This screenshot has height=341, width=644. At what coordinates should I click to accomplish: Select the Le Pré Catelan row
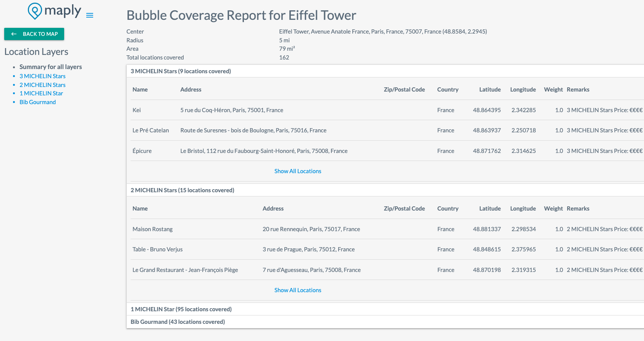150,130
